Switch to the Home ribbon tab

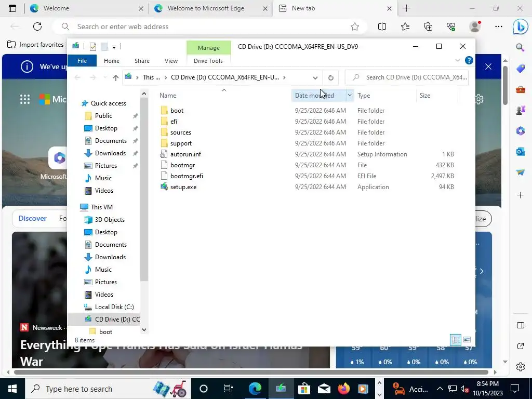tap(111, 61)
